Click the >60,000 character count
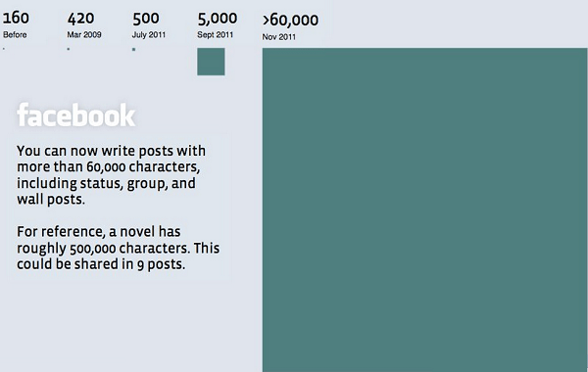588x372 pixels. 290,20
